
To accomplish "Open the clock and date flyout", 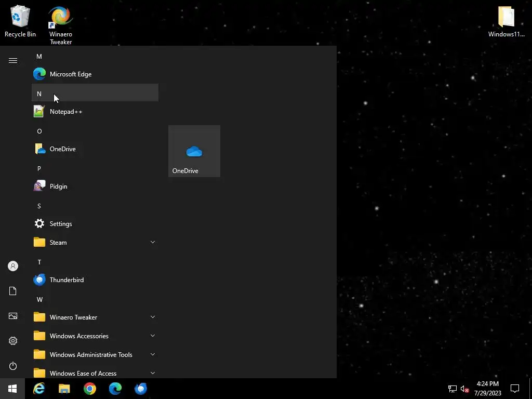I will point(487,389).
